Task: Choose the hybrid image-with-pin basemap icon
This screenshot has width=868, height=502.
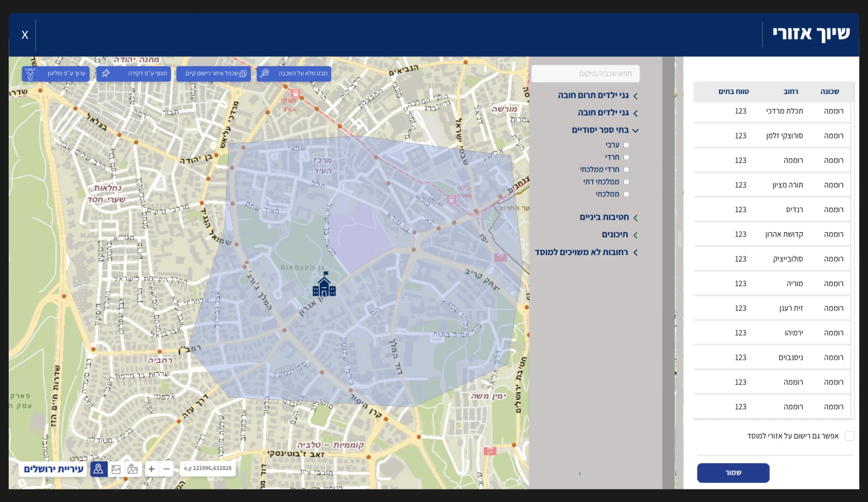Action: [x=133, y=469]
